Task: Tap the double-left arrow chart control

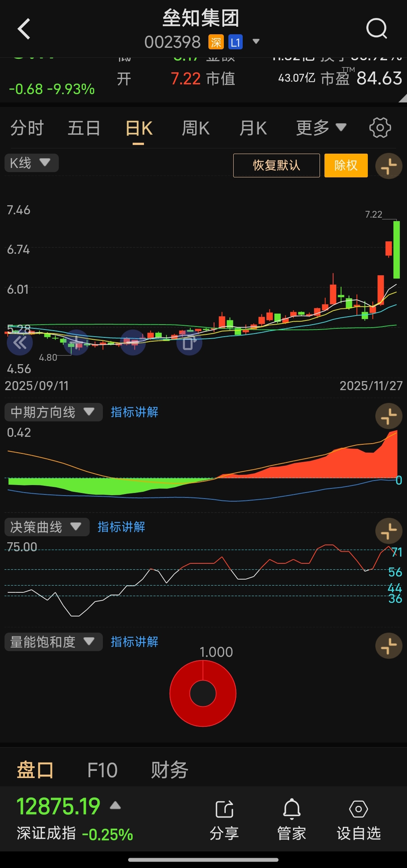Action: [20, 343]
